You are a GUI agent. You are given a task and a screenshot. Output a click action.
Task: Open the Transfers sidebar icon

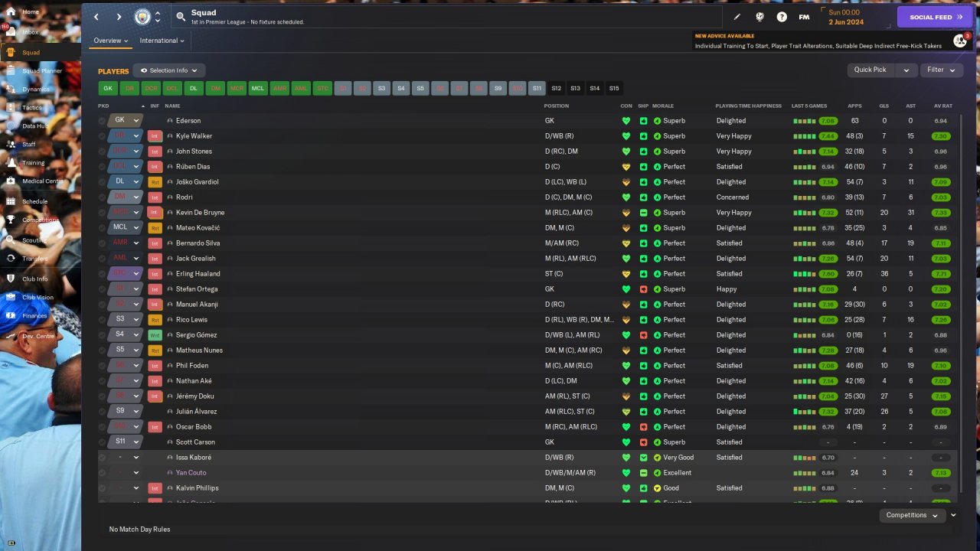click(x=11, y=259)
